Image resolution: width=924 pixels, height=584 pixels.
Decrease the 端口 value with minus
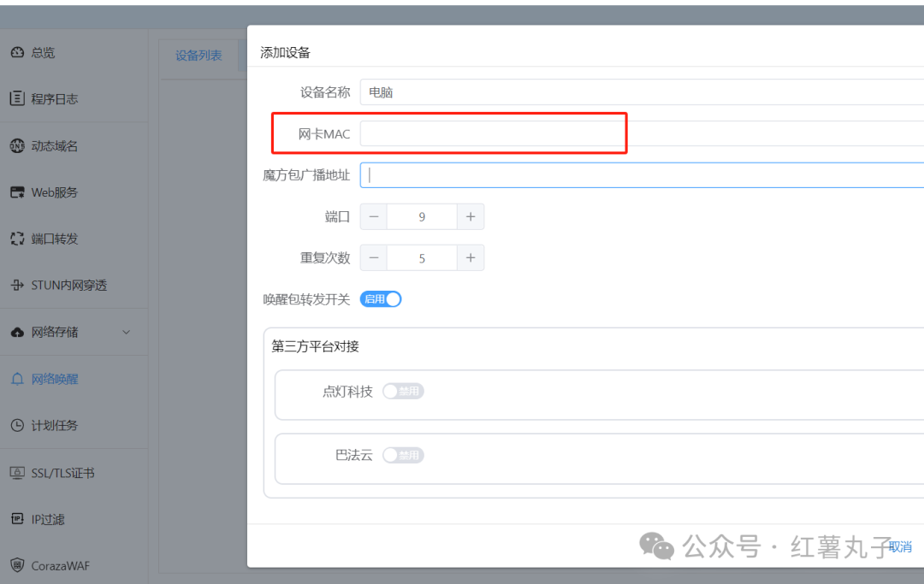374,216
